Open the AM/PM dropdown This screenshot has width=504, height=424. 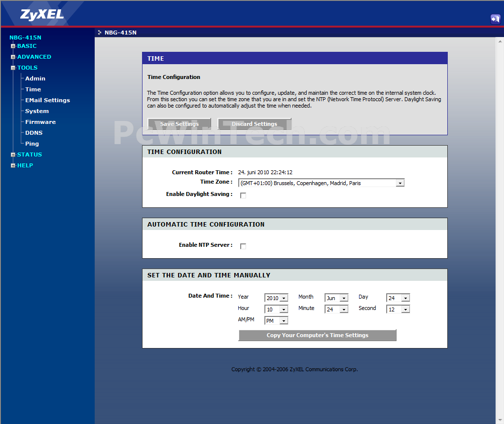point(276,321)
